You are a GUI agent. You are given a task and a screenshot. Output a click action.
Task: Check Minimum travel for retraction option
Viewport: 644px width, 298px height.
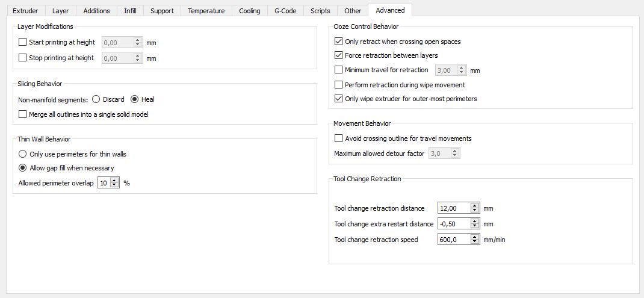(338, 70)
